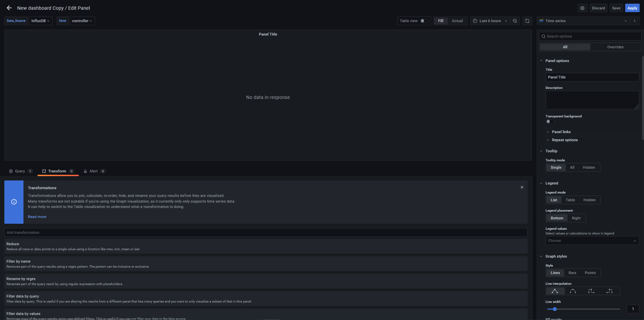
Task: Open the Read more link
Action: (37, 217)
